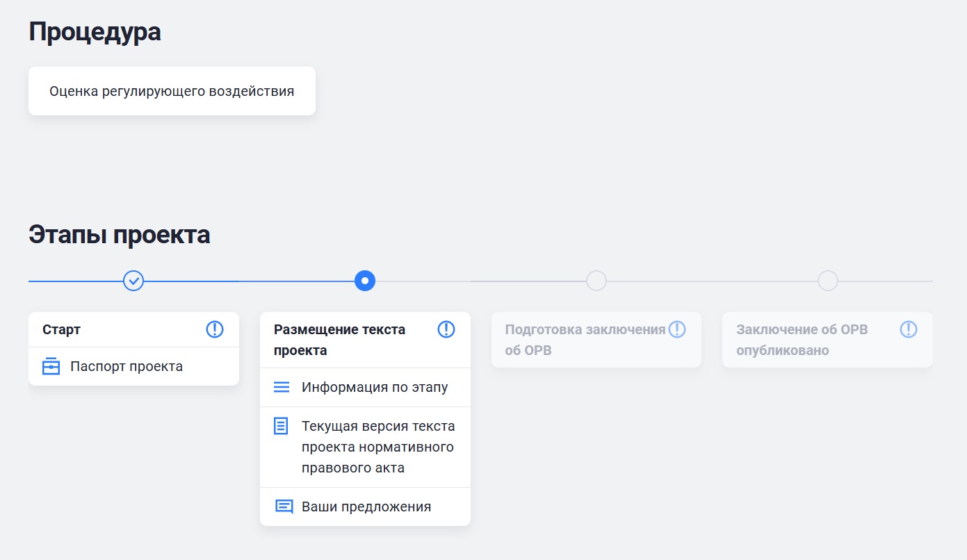
Task: Click the Старт stage title
Action: point(62,329)
